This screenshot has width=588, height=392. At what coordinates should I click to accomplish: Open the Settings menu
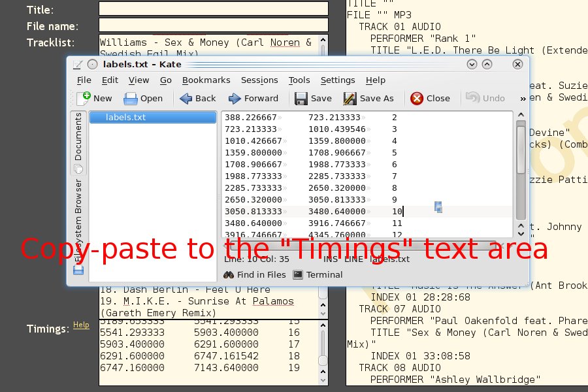point(338,80)
